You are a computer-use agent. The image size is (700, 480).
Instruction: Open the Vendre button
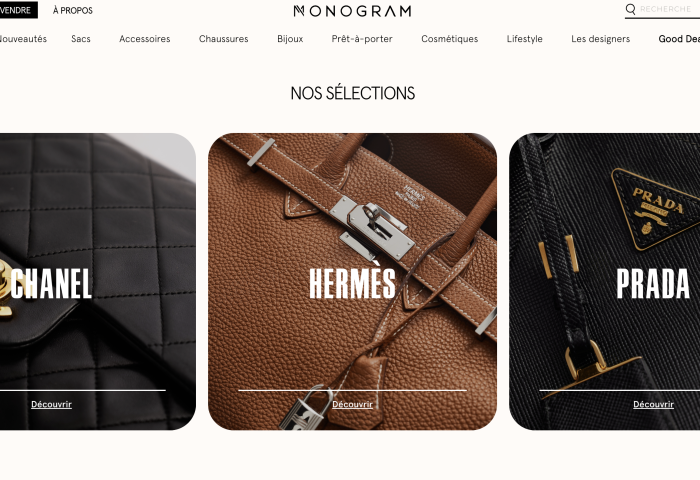click(16, 10)
